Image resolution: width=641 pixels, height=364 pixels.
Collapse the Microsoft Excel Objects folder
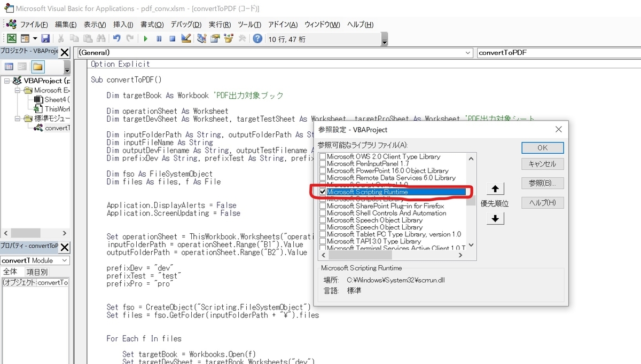pos(18,91)
